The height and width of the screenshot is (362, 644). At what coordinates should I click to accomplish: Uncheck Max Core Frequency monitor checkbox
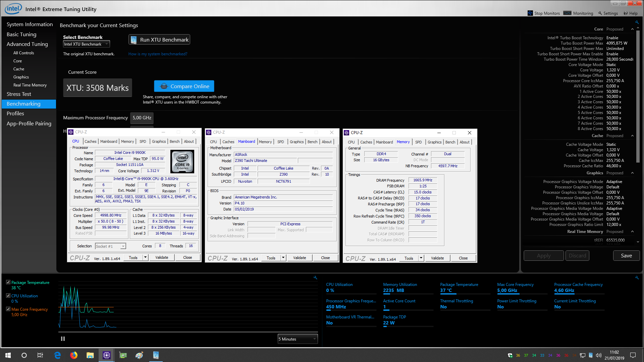(x=8, y=309)
